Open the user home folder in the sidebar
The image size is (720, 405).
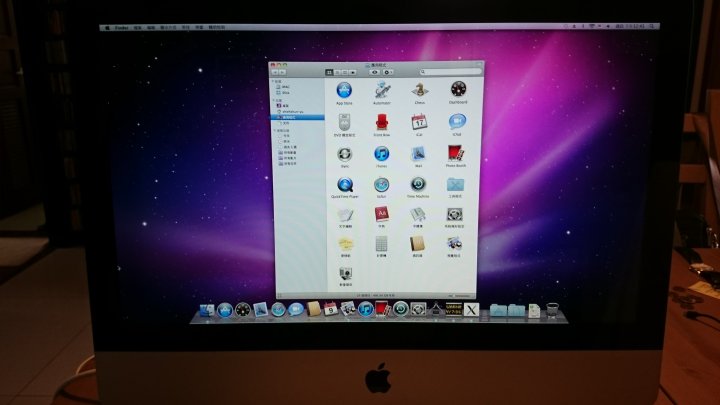pos(291,112)
